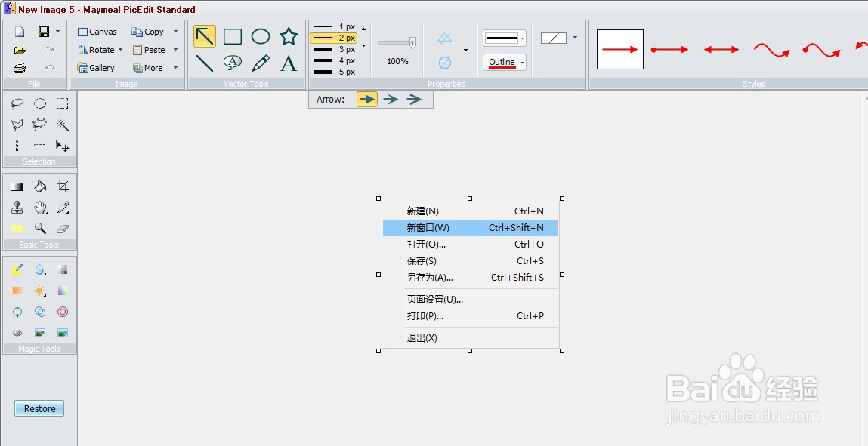
Task: Select the Text tool letter A
Action: click(x=289, y=63)
